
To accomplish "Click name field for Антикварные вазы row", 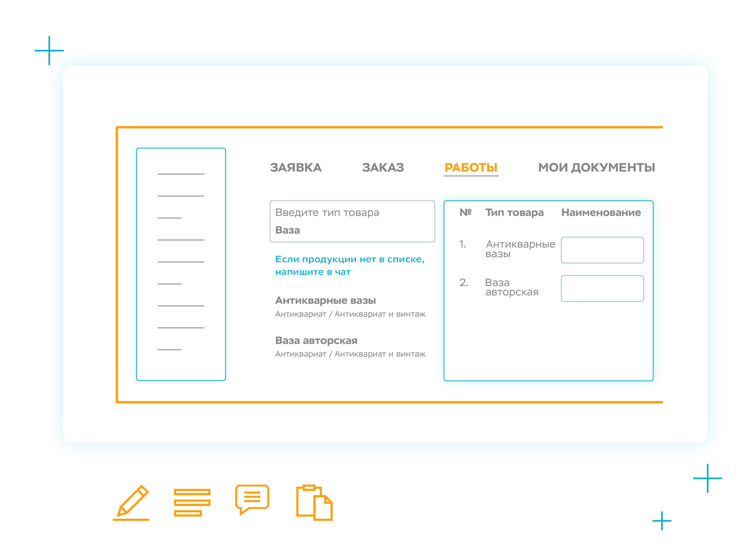I will (602, 250).
